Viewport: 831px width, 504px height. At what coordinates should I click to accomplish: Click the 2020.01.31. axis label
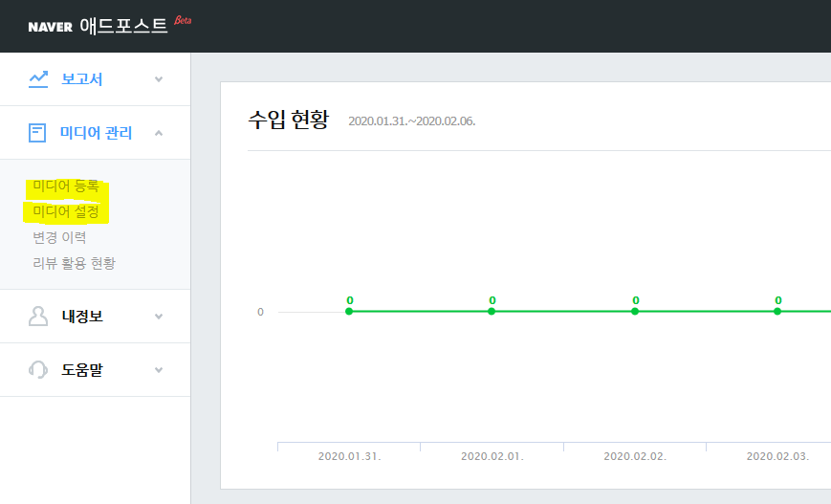pos(349,456)
